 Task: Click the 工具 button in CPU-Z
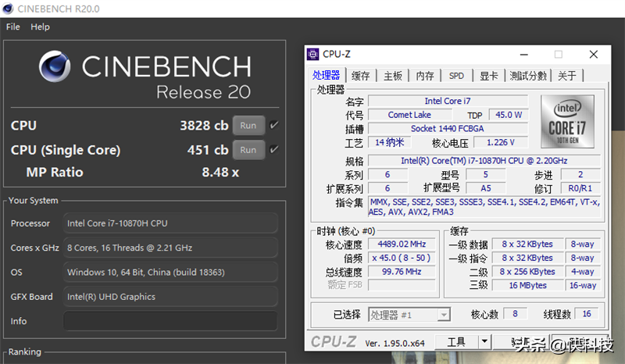click(455, 341)
